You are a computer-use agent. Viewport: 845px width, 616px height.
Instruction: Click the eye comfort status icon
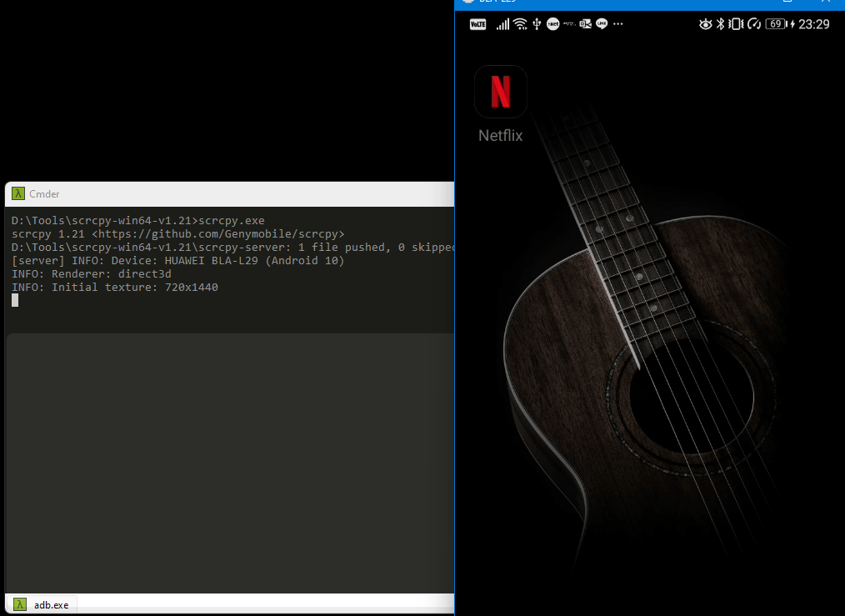(706, 24)
